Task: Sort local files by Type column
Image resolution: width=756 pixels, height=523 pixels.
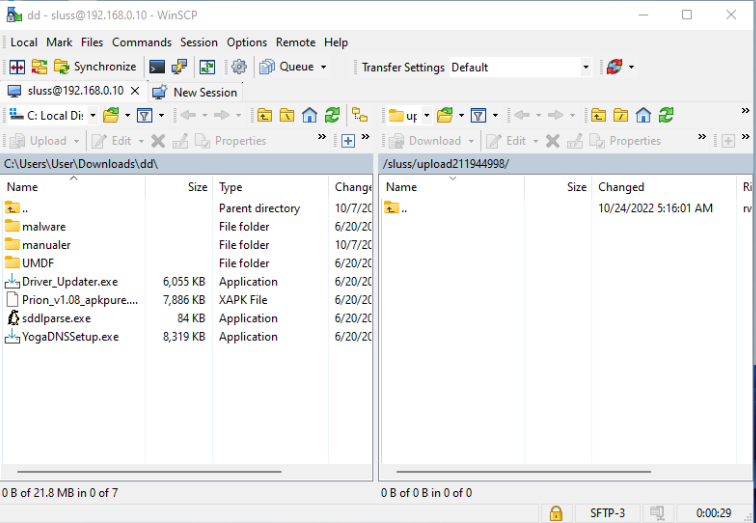Action: tap(271, 187)
